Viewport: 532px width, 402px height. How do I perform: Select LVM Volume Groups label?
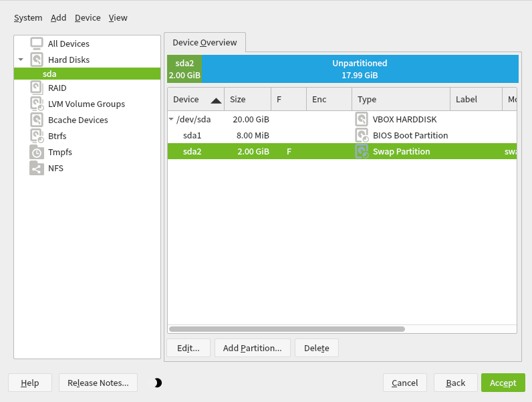(86, 104)
